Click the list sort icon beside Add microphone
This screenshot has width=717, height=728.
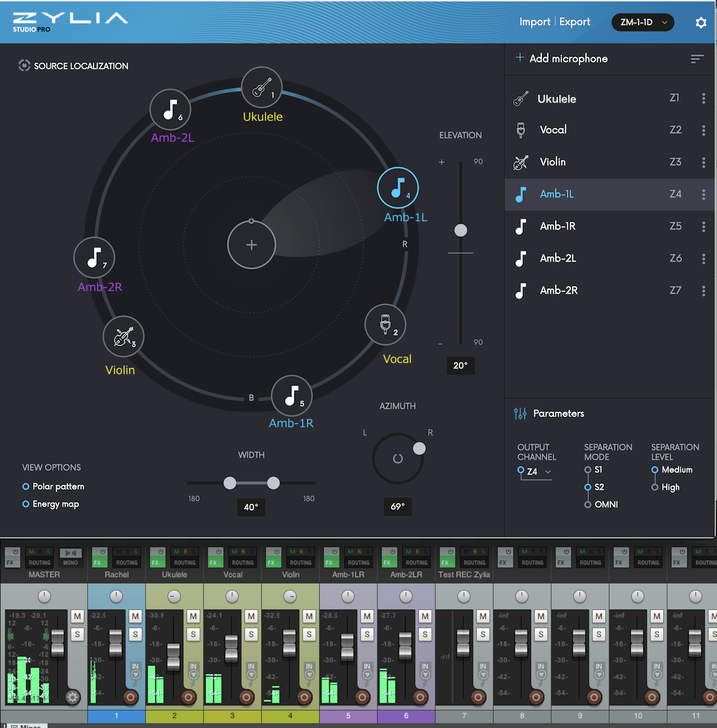pos(697,59)
